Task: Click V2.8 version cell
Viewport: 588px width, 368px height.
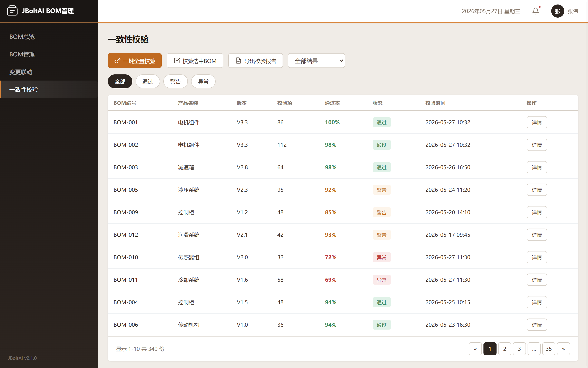Action: [242, 167]
